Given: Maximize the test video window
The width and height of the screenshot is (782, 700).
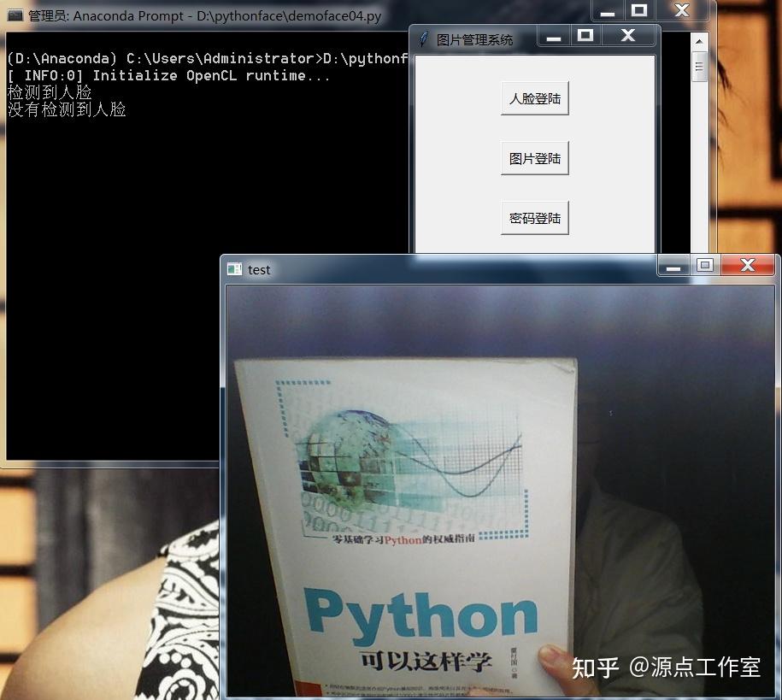Looking at the screenshot, I should coord(705,266).
